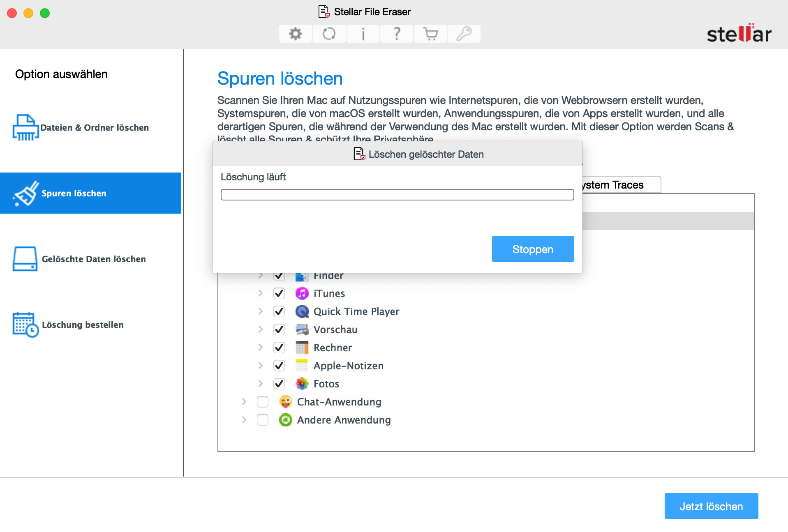The image size is (788, 532).
Task: Click the Fotos app icon
Action: coord(302,384)
